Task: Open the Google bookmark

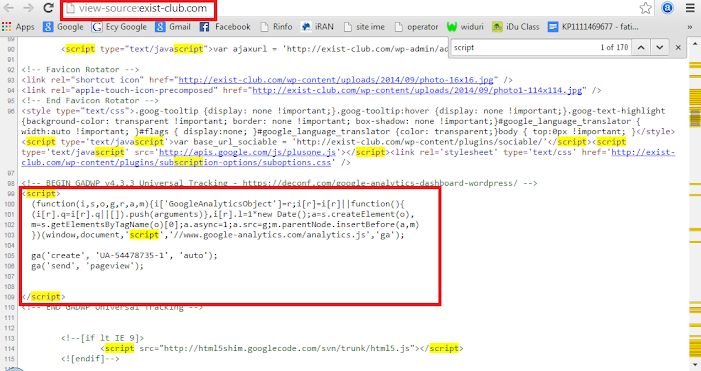Action: coord(63,27)
